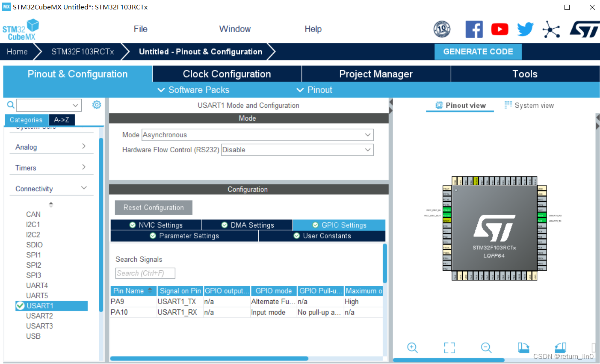Zoom in on the pinout view

(x=413, y=348)
